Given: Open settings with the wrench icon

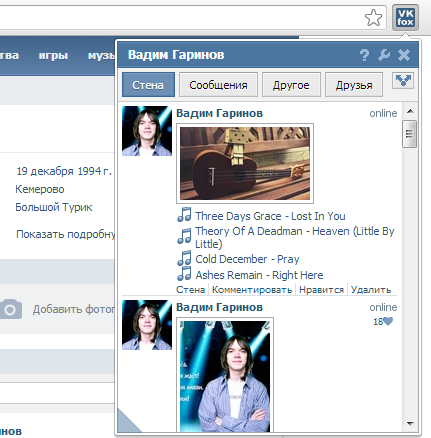Looking at the screenshot, I should (384, 55).
